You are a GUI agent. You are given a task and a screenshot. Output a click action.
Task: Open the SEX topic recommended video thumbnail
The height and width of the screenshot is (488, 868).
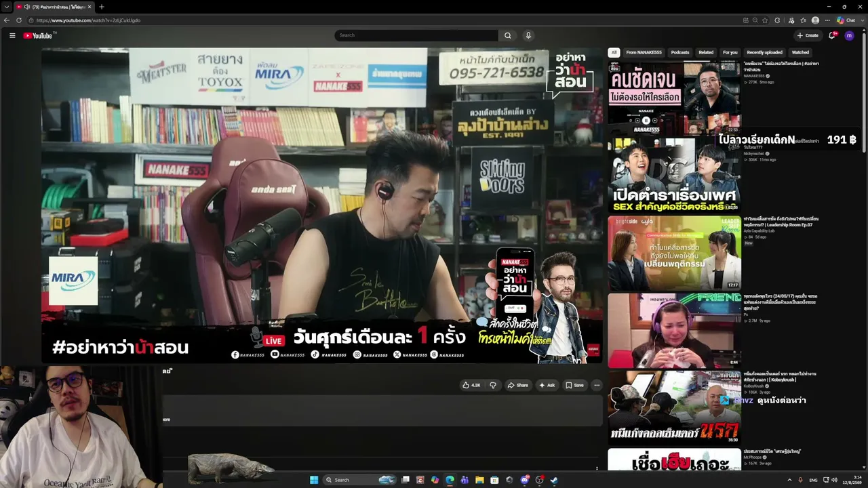(x=674, y=175)
